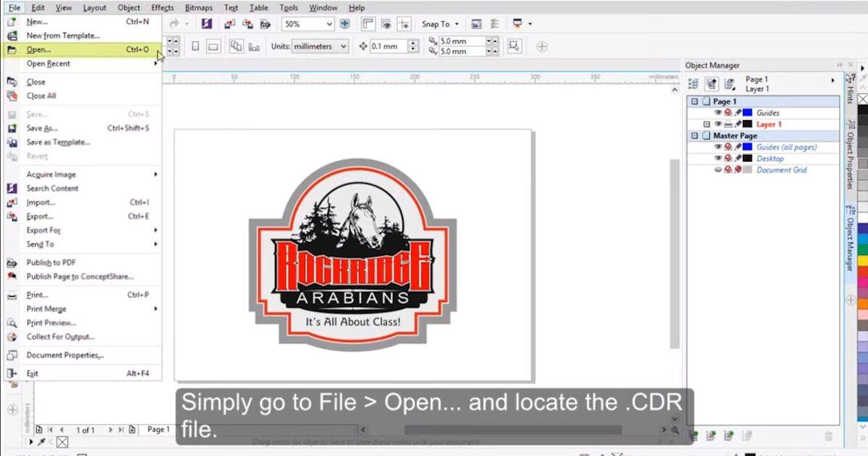Toggle the eye icon of Guides layer
Viewport: 868px width, 456px height.
pos(718,113)
